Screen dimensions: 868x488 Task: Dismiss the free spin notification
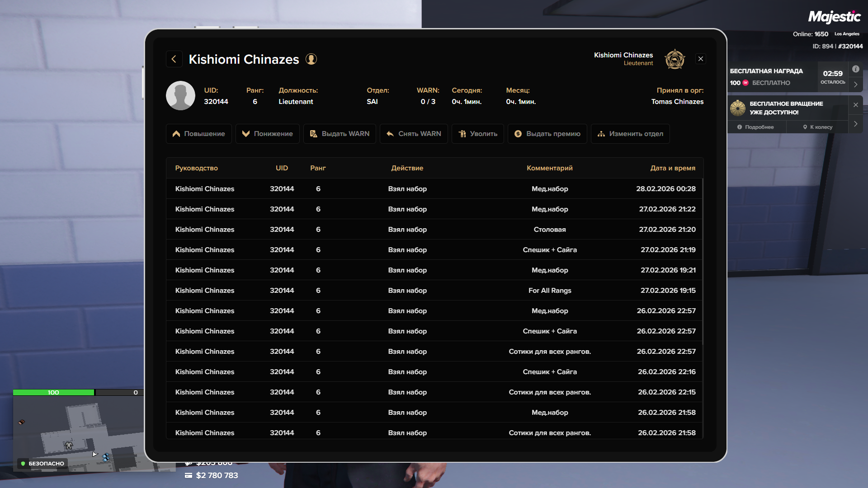coord(855,105)
